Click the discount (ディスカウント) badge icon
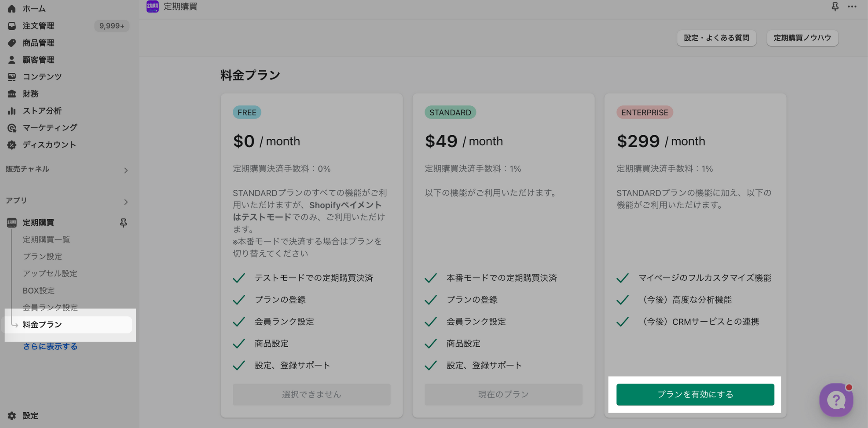Screen dimensions: 868x428 [x=12, y=145]
